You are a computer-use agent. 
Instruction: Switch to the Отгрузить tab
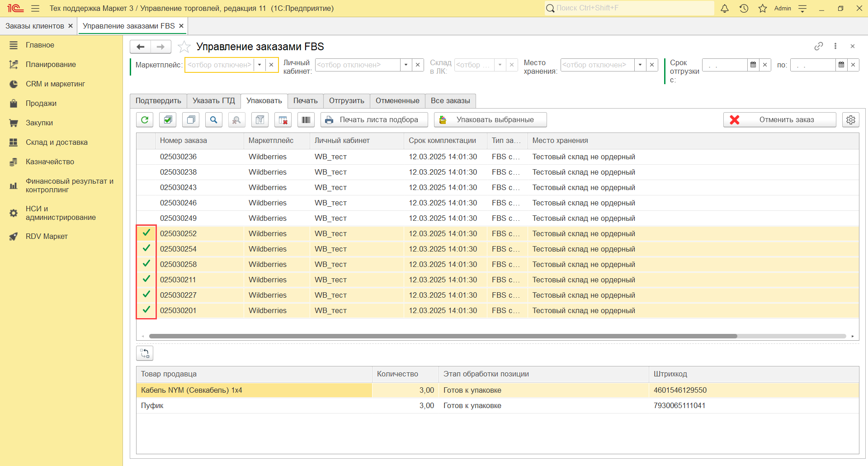coord(347,101)
